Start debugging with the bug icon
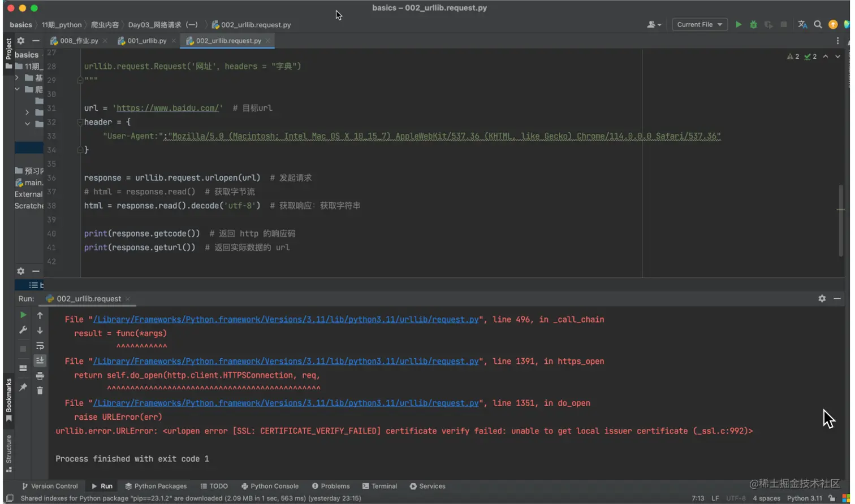855x504 pixels. pyautogui.click(x=753, y=24)
